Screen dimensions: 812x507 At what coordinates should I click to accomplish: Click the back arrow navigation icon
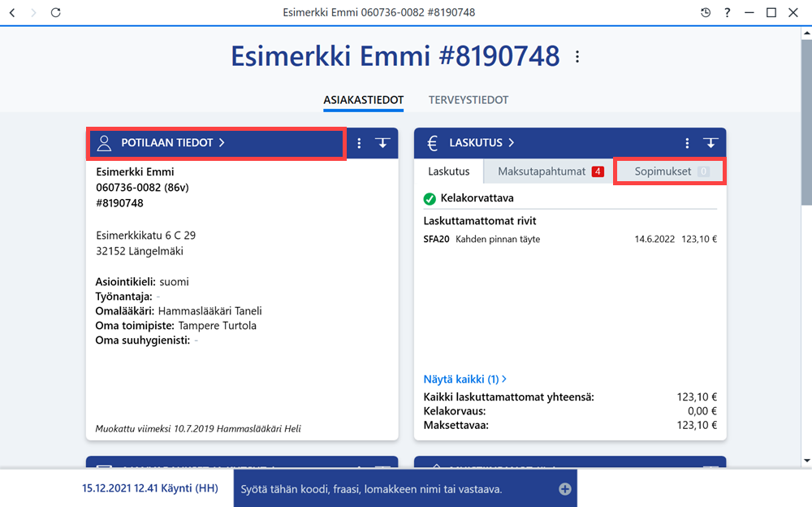pyautogui.click(x=12, y=12)
